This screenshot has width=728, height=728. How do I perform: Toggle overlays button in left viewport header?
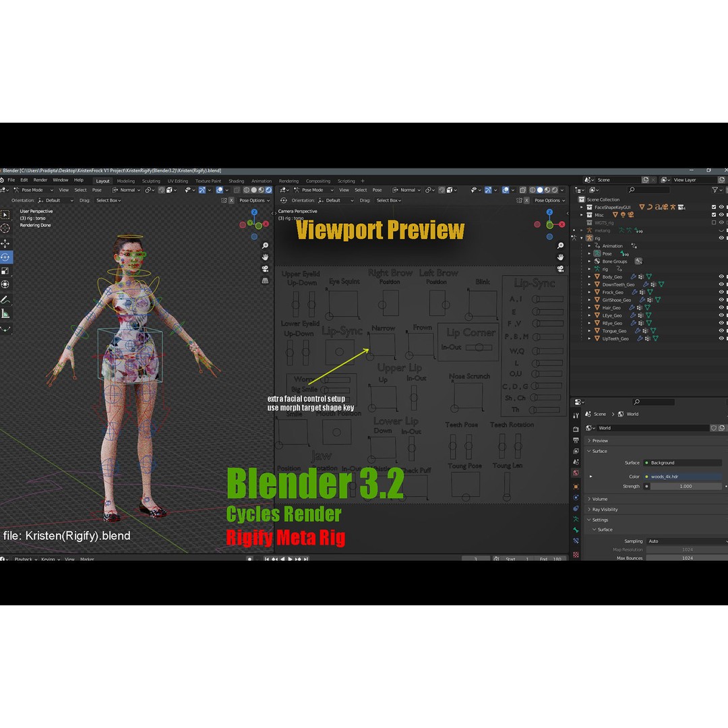pyautogui.click(x=220, y=190)
